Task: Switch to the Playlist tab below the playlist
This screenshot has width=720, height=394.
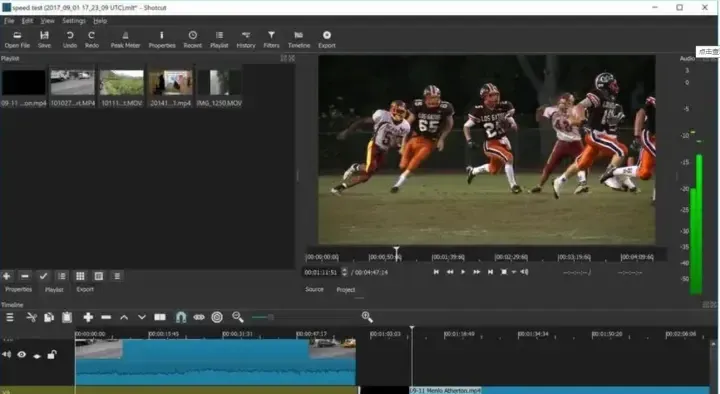Action: 54,290
